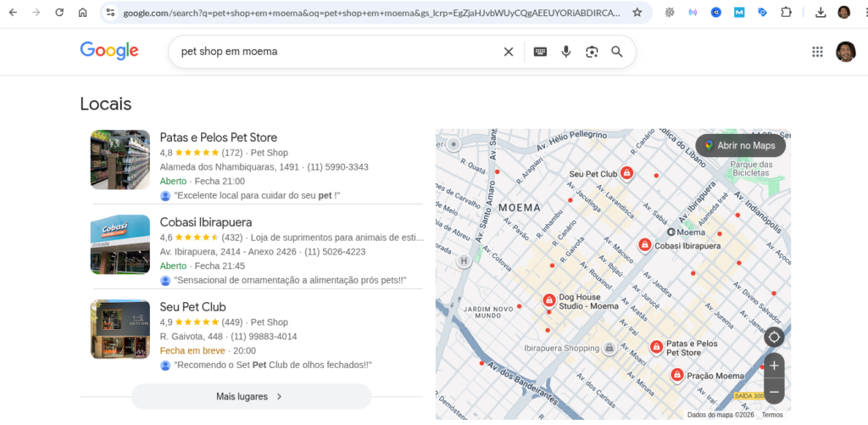868x425 pixels.
Task: Open the browser home page
Action: pyautogui.click(x=82, y=12)
